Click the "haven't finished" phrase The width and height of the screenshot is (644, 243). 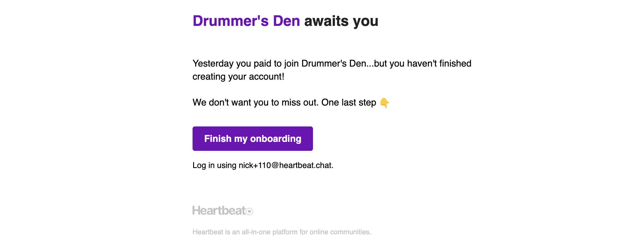[439, 64]
